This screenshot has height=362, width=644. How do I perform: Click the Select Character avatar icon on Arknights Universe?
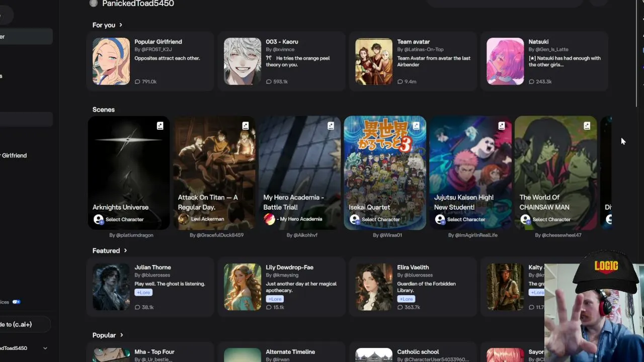(99, 219)
